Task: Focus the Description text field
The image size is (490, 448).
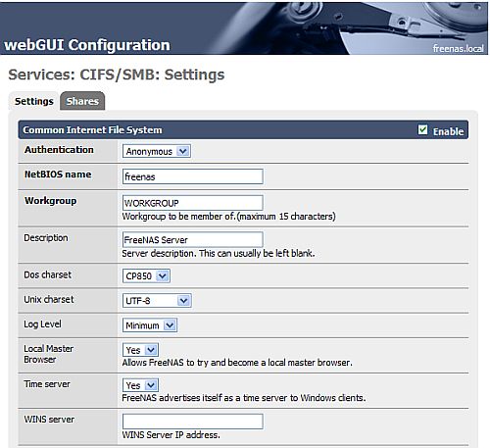Action: tap(193, 240)
